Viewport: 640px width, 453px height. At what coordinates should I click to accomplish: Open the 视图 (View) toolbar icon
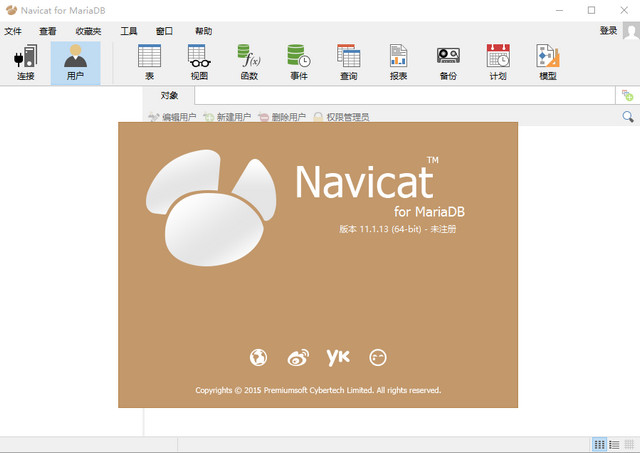point(199,62)
